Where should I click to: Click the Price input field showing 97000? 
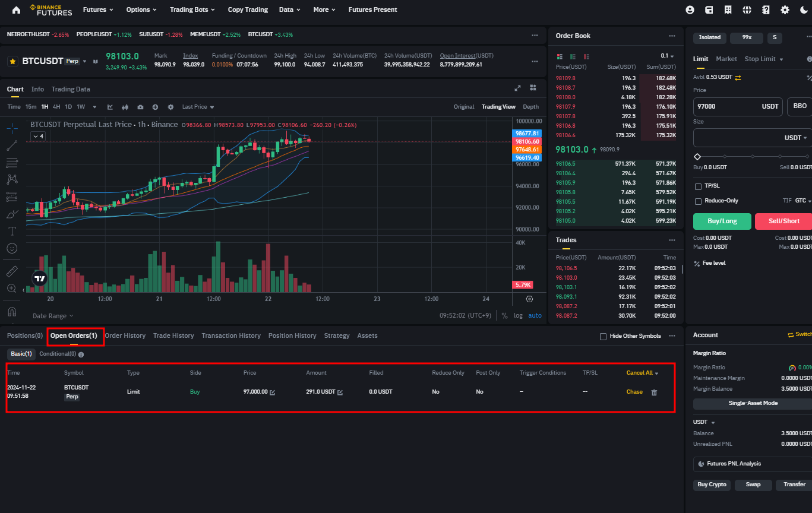point(738,106)
